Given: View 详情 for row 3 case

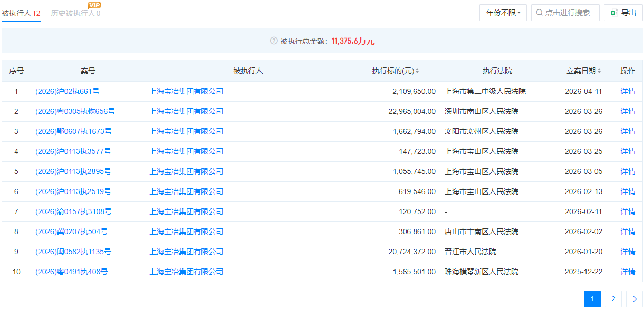Looking at the screenshot, I should 628,131.
